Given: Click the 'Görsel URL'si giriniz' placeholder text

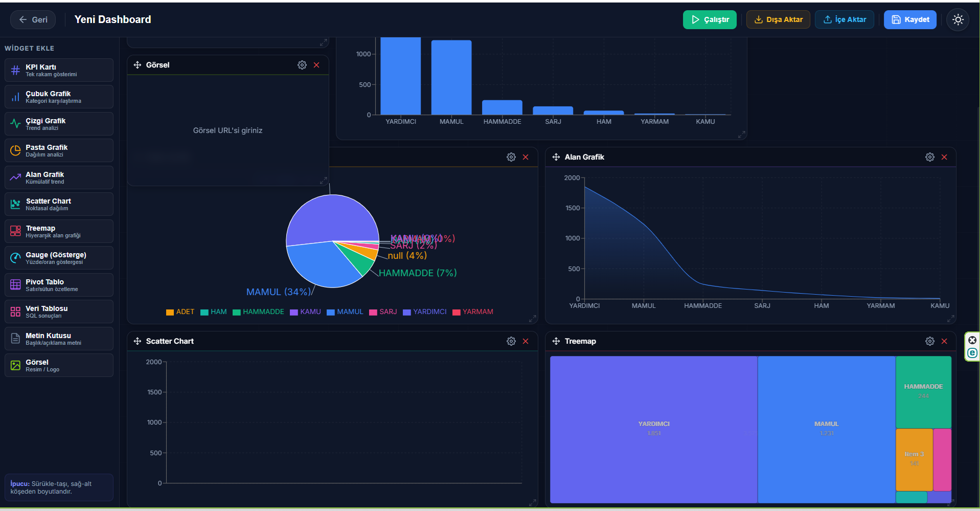Looking at the screenshot, I should coord(228,130).
